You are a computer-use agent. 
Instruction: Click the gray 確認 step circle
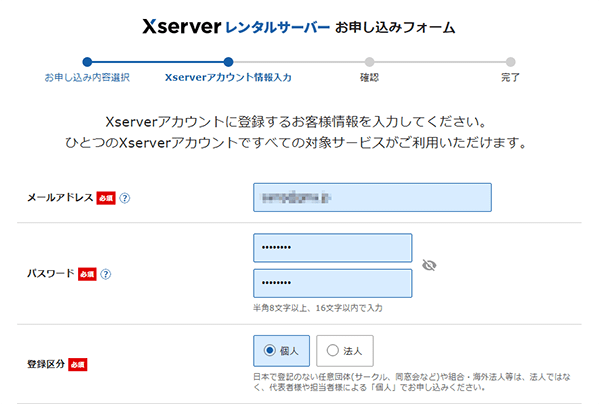tap(369, 61)
